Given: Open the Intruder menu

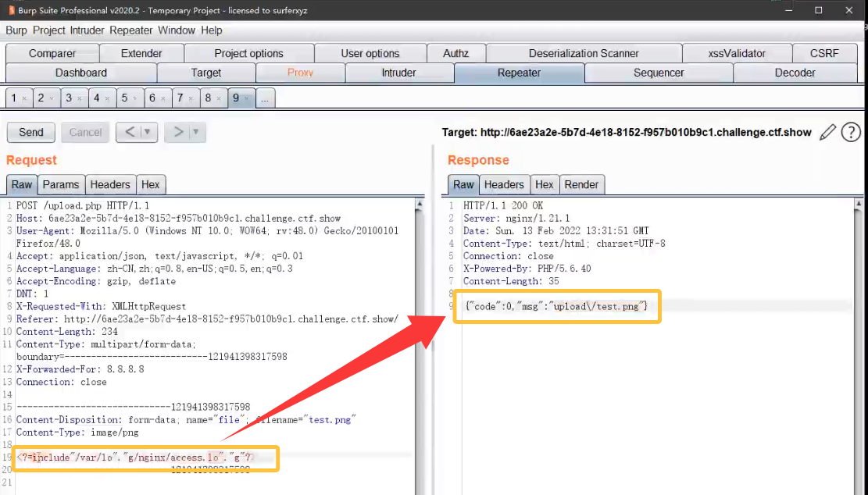Looking at the screenshot, I should pos(87,30).
